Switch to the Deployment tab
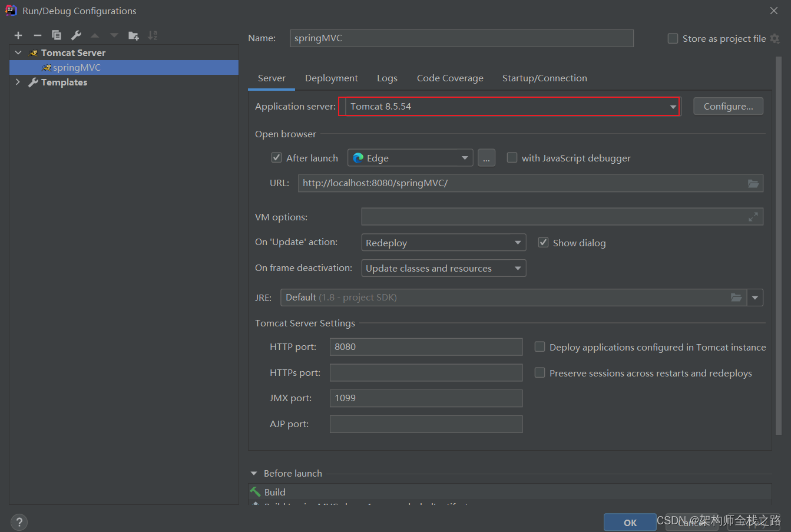Image resolution: width=791 pixels, height=532 pixels. click(331, 78)
